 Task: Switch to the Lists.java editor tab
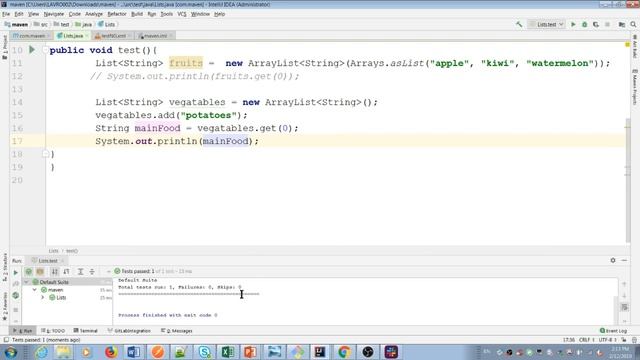pyautogui.click(x=73, y=36)
